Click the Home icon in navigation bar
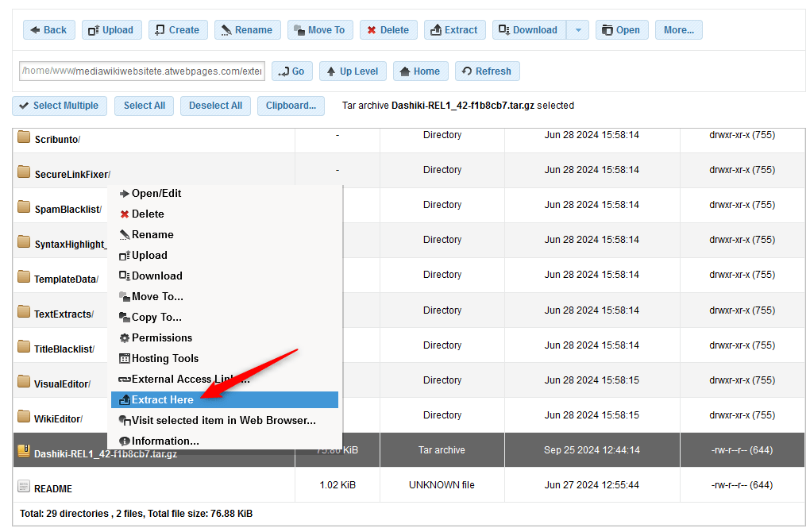 403,71
